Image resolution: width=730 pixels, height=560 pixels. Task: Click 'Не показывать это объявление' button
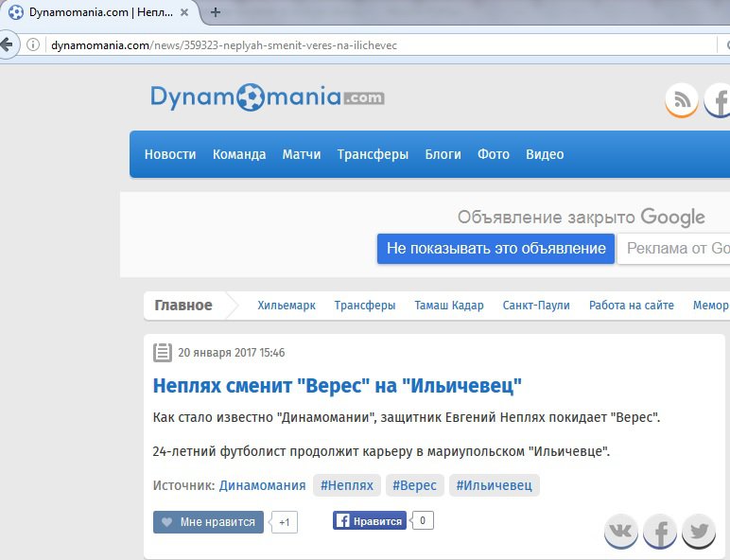[x=495, y=249]
